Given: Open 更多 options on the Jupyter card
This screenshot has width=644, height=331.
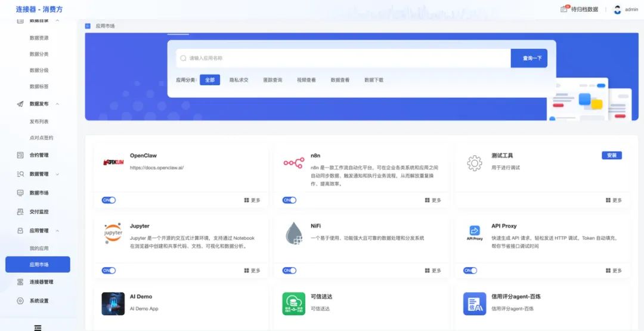Looking at the screenshot, I should tap(252, 271).
